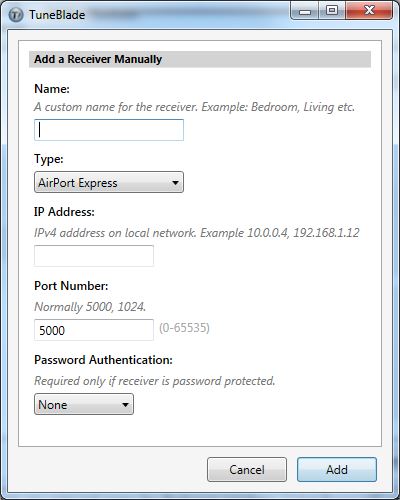Click the empty IP Address input field
Viewport: 400px width, 500px height.
(x=94, y=256)
